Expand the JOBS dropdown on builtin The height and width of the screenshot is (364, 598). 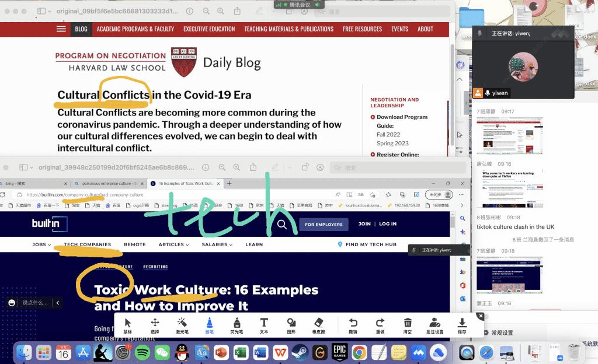[41, 244]
